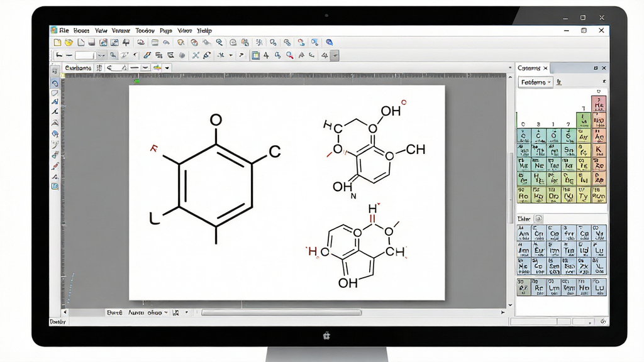This screenshot has height=362, width=644.
Task: Open the Febfame dropdown in right panel
Action: pyautogui.click(x=535, y=82)
